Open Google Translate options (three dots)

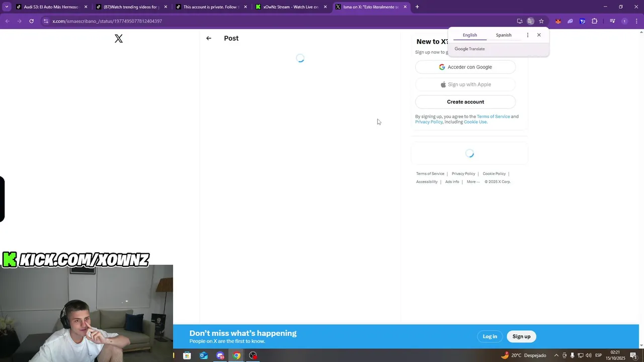coord(527,35)
